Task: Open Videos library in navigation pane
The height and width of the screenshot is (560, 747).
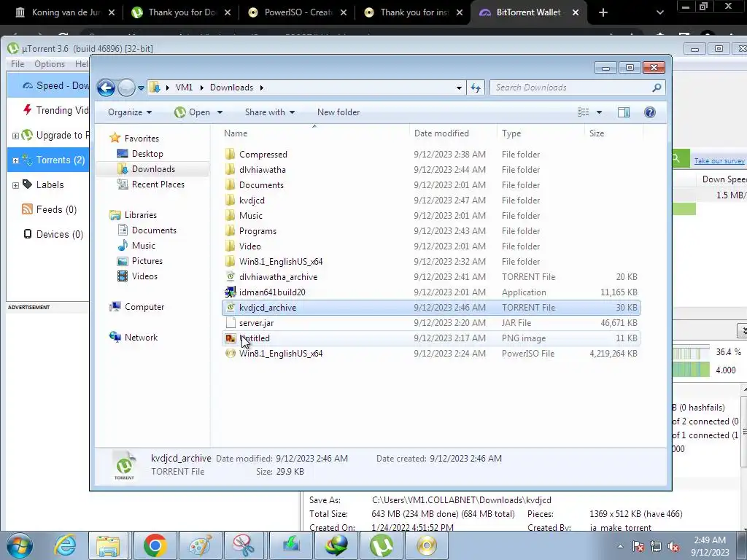Action: point(144,276)
